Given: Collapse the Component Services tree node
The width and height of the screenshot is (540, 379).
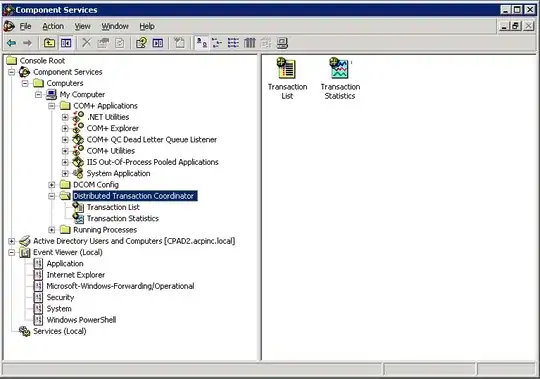Looking at the screenshot, I should pyautogui.click(x=12, y=72).
